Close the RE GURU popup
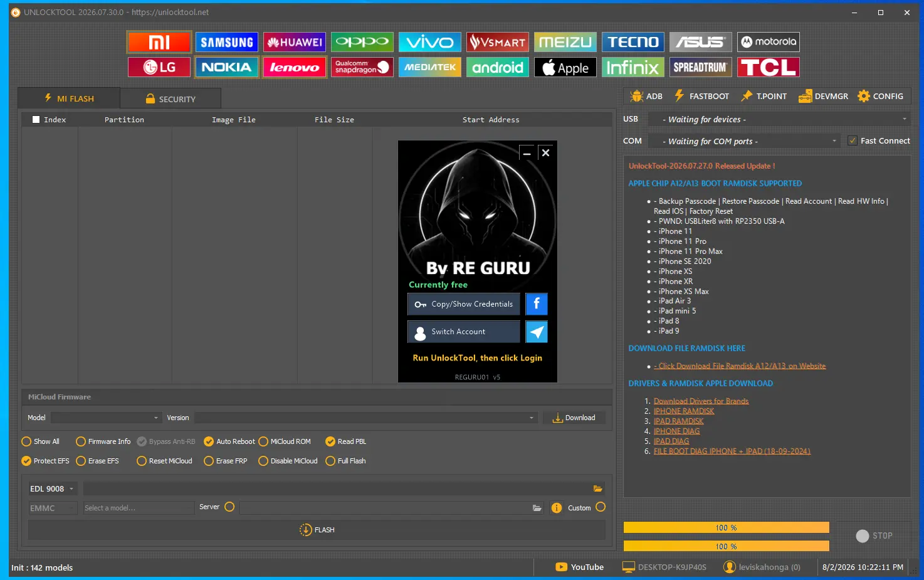924x580 pixels. (546, 153)
